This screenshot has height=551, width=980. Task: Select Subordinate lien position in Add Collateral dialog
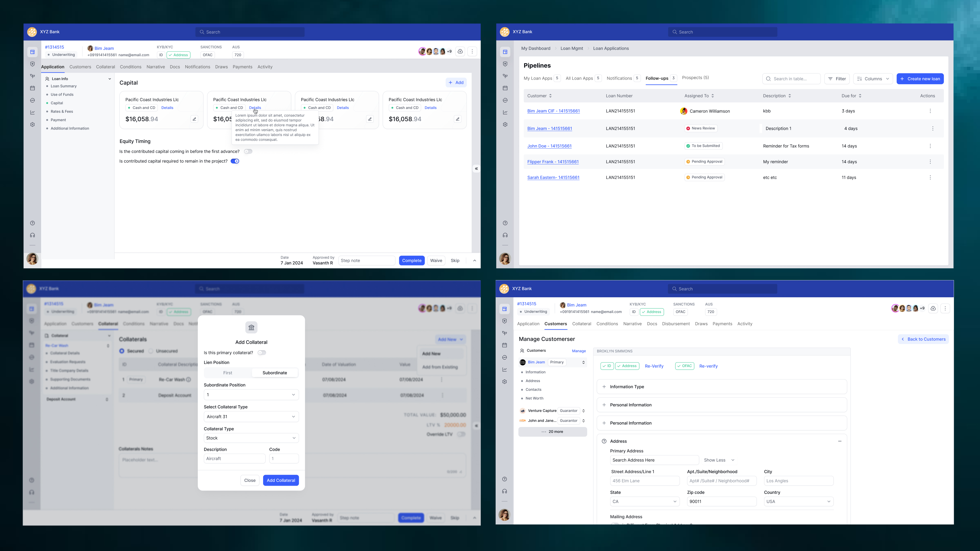[x=275, y=373]
